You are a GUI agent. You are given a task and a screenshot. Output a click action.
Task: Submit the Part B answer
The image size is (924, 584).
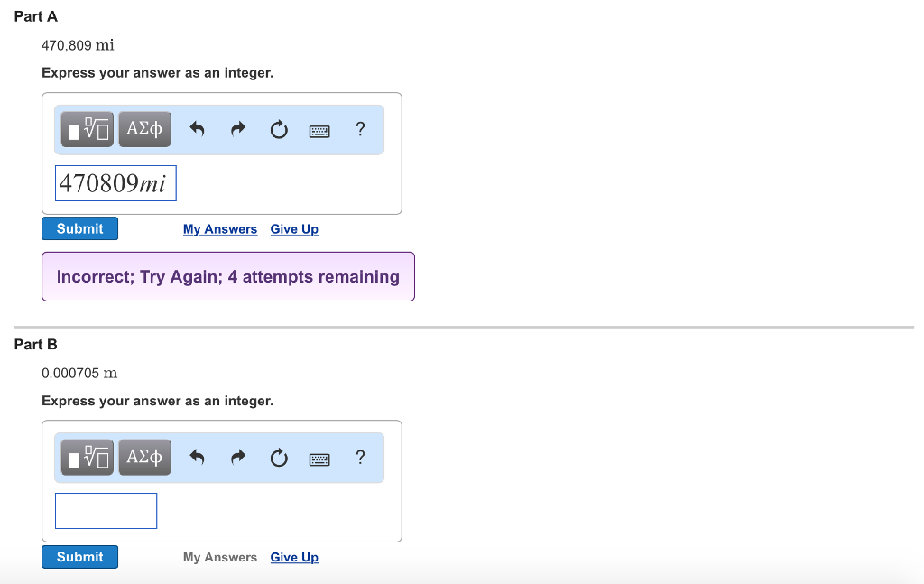pos(79,557)
